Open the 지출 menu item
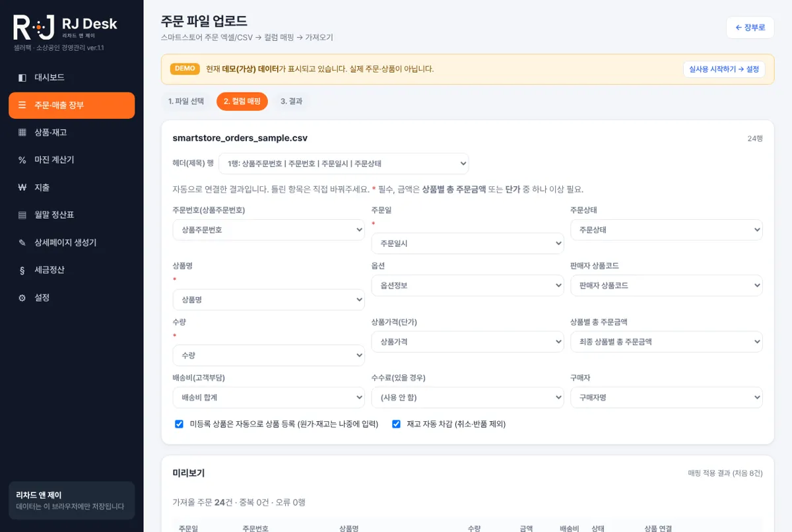 click(71, 187)
